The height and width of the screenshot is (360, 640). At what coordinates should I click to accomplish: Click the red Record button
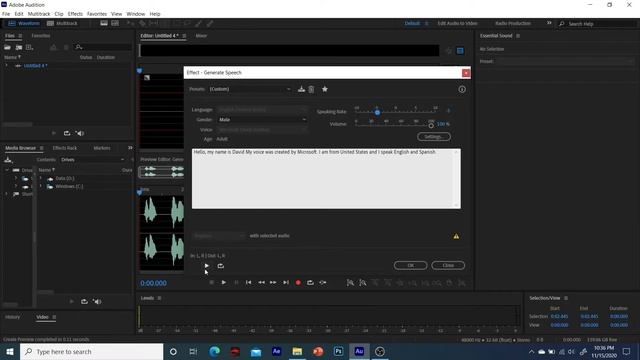tap(298, 282)
